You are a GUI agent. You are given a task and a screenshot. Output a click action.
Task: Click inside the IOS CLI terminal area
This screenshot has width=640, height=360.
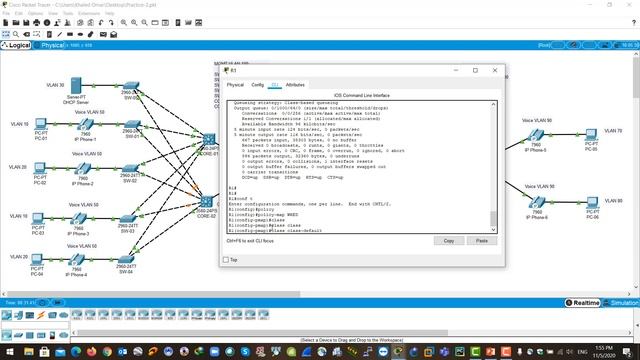tap(359, 167)
